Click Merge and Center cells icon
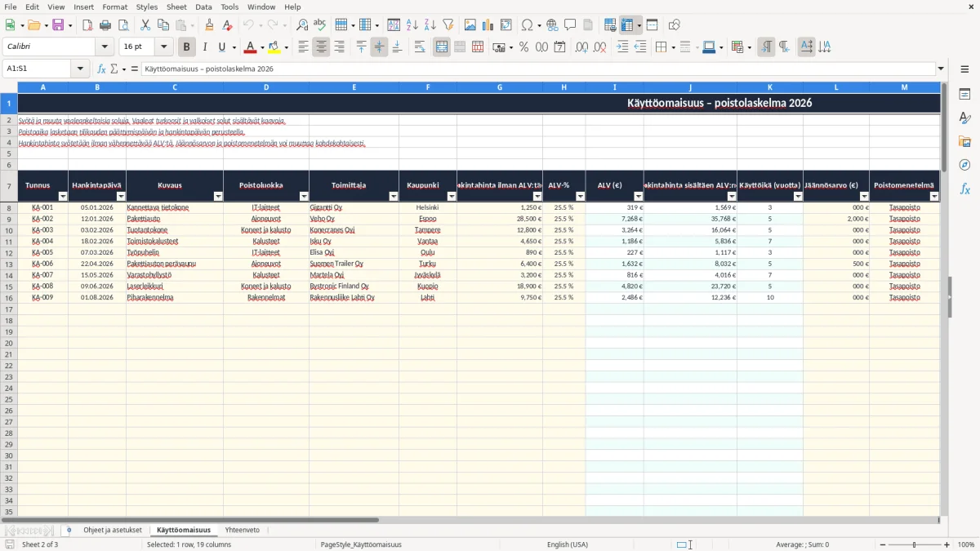Image resolution: width=980 pixels, height=551 pixels. click(442, 47)
